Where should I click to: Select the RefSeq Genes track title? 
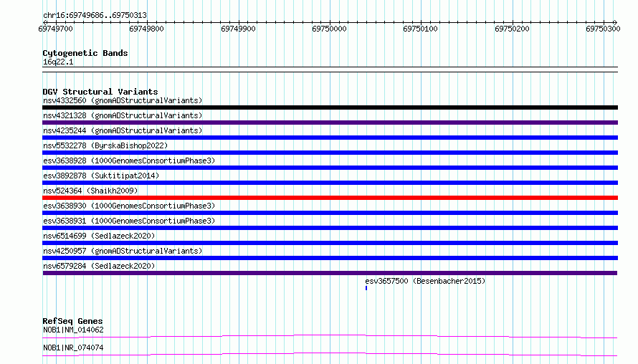[x=72, y=321]
